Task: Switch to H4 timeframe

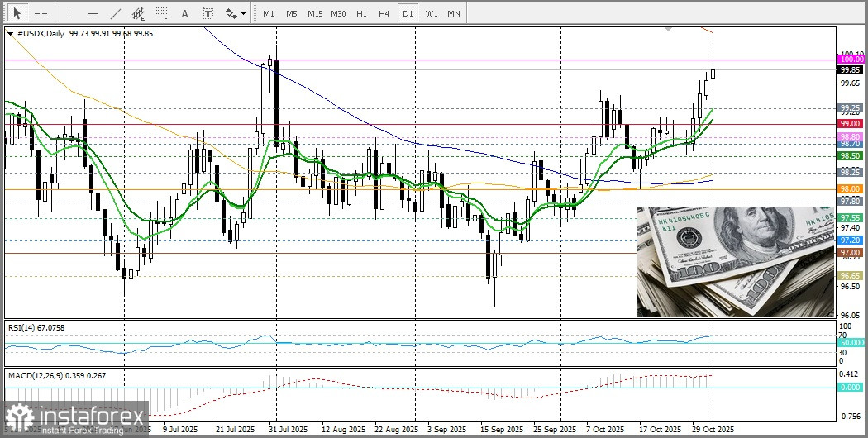Action: point(384,13)
